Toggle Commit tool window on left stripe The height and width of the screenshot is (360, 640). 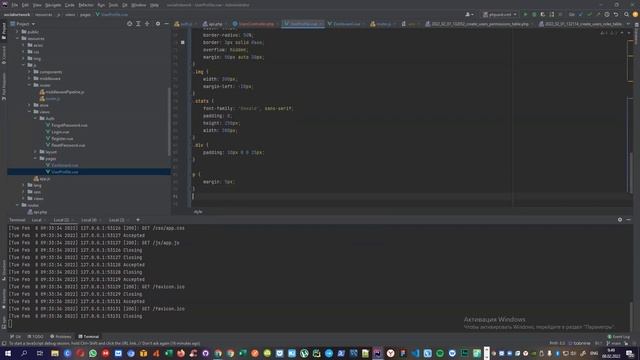4,54
